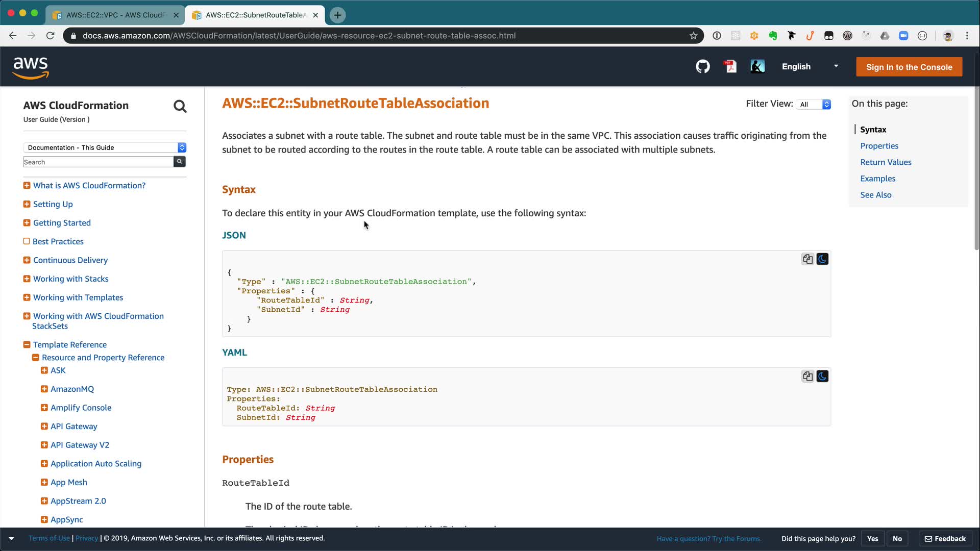Click the browser reload icon
This screenshot has width=980, height=551.
[x=50, y=36]
